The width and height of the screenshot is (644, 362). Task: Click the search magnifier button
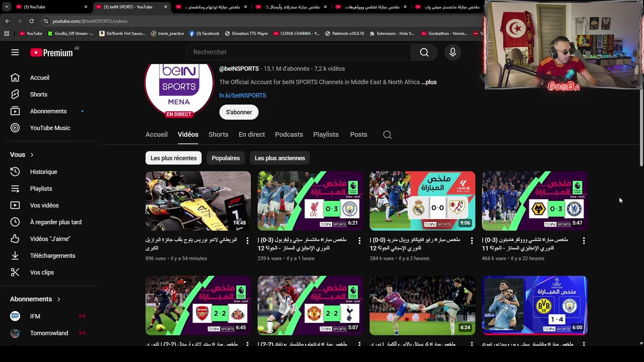(x=424, y=52)
